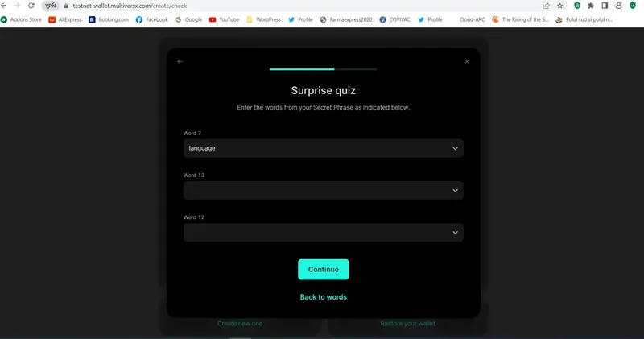Viewport: 644px width, 339px height.
Task: Open the browser extensions puzzle icon
Action: [591, 6]
